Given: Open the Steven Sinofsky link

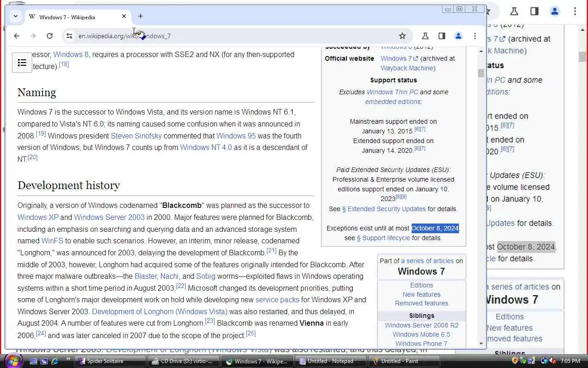Looking at the screenshot, I should point(136,136).
